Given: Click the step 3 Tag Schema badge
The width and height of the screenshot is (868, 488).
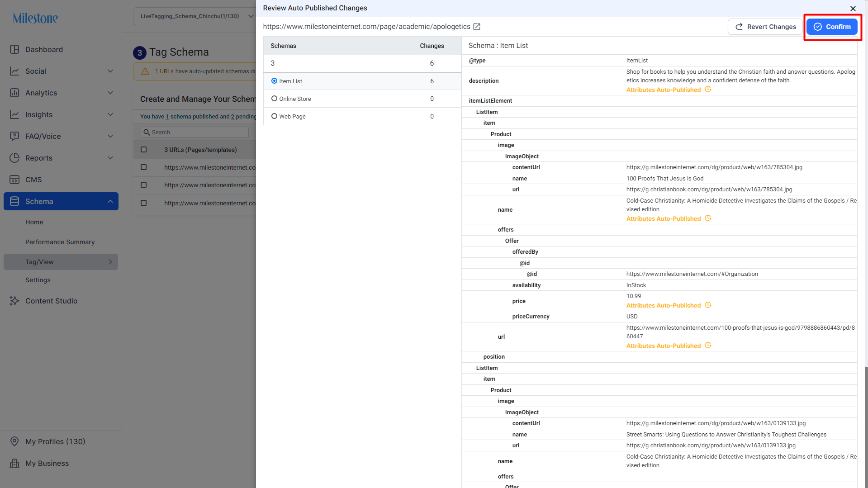Looking at the screenshot, I should (139, 53).
